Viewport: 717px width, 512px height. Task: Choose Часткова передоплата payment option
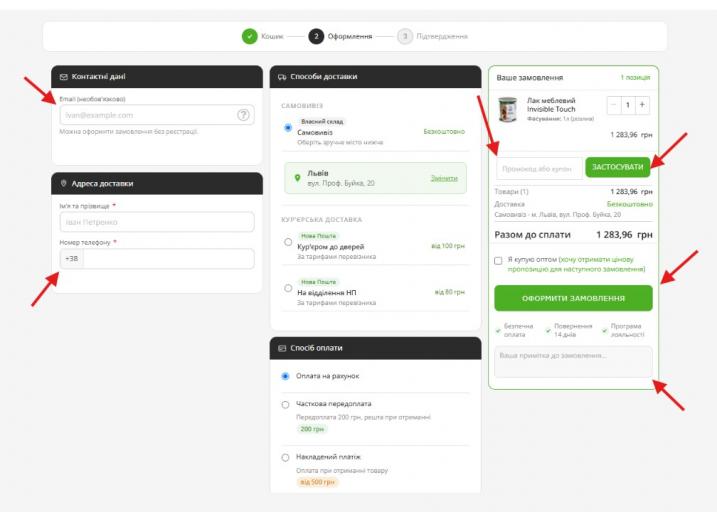point(285,405)
